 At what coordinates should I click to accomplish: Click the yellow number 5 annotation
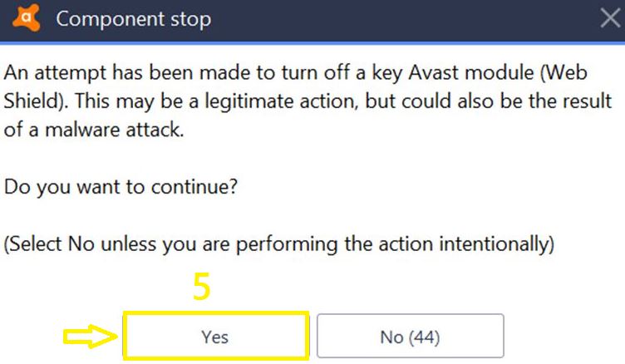coord(201,288)
